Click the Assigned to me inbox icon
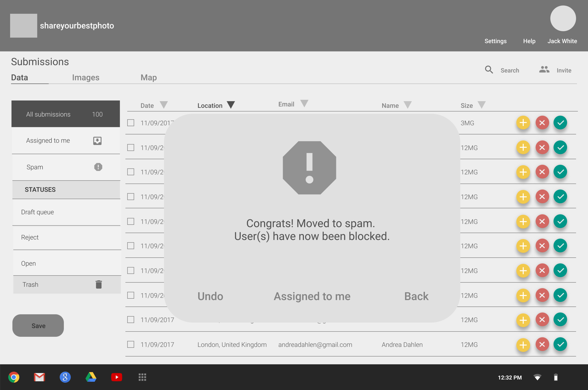 pos(97,140)
